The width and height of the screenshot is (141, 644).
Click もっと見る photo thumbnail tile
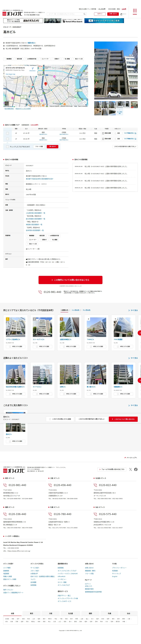[x=119, y=112]
